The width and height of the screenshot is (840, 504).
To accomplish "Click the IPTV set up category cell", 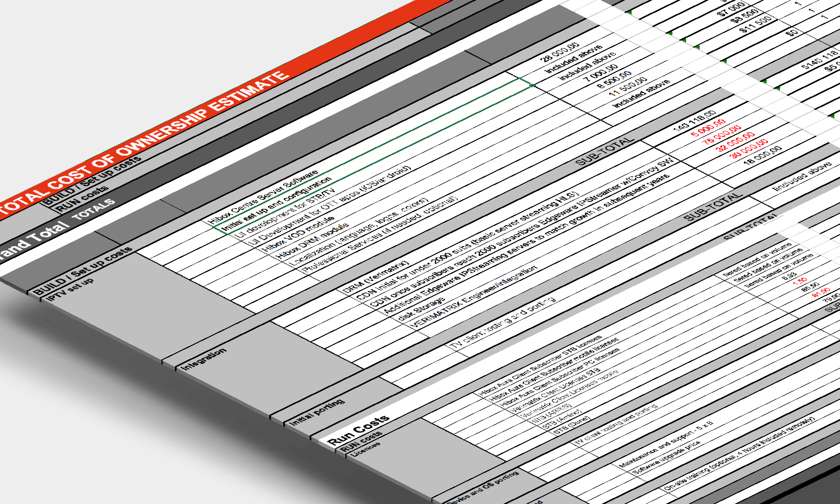I will 70,289.
